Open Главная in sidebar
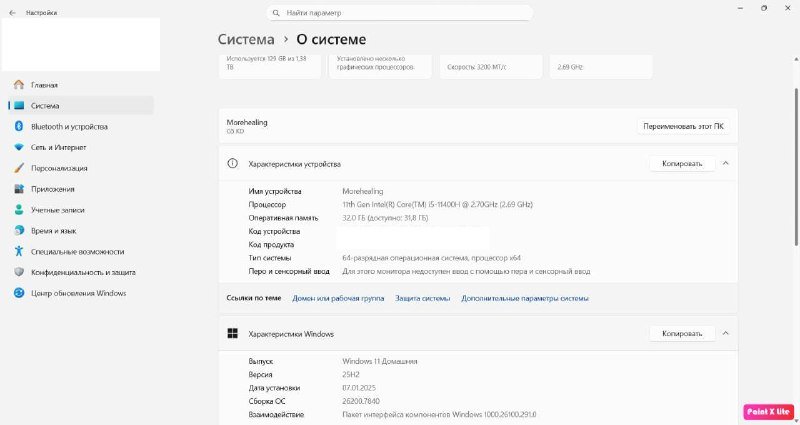800x425 pixels. (81, 85)
